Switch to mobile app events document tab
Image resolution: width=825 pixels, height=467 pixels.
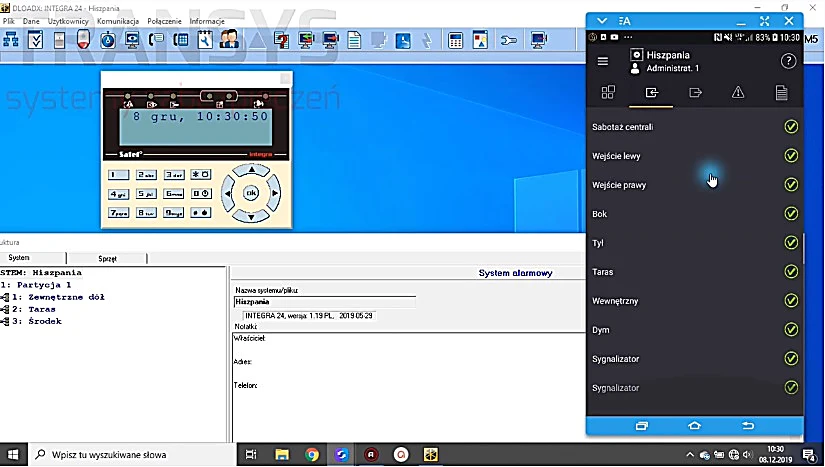pos(781,93)
